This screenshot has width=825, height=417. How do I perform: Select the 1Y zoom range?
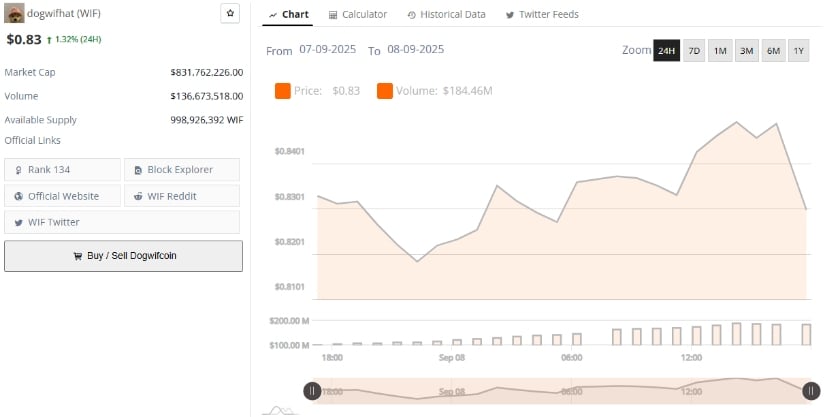pos(799,50)
